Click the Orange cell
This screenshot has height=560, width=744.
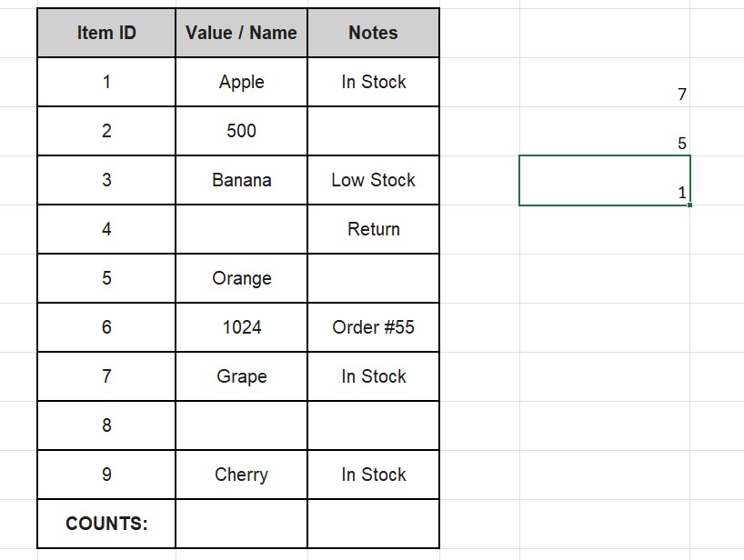(241, 279)
